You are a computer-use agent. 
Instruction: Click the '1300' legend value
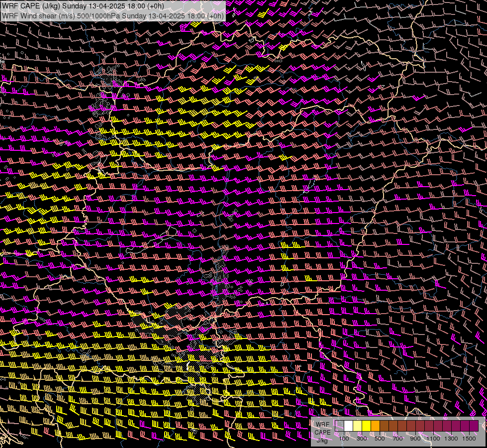point(451,439)
